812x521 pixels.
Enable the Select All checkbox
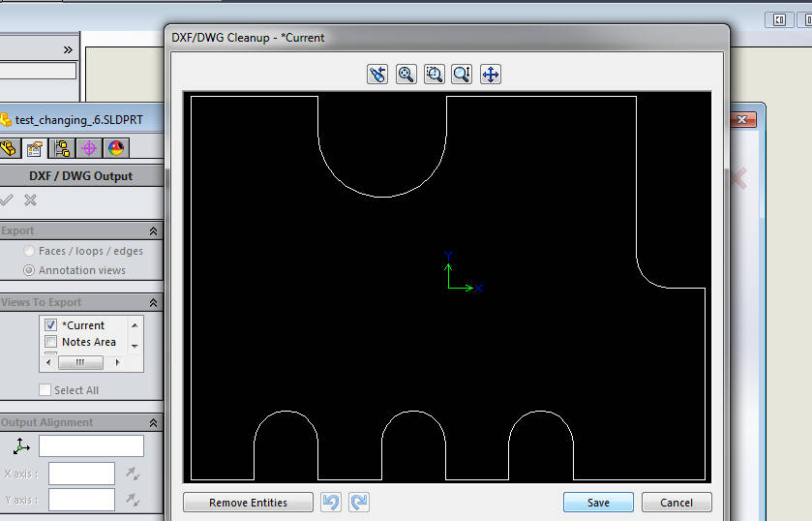45,390
